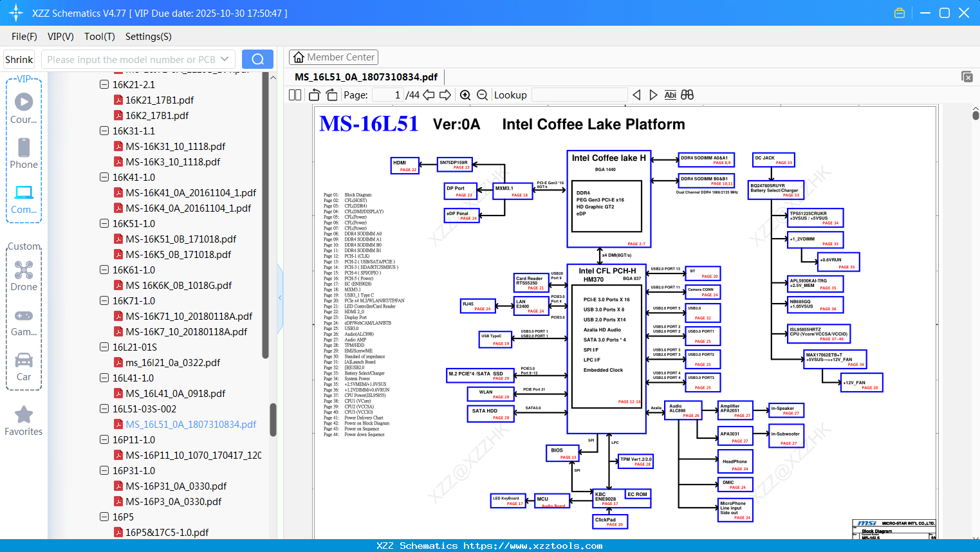Toggle the two-page layout view
The image size is (980, 552).
tap(295, 95)
